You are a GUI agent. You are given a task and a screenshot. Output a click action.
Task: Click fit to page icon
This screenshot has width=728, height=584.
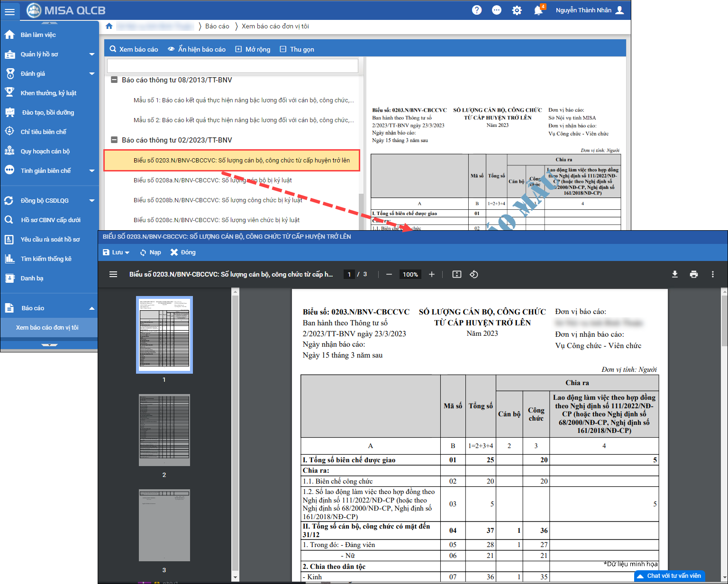point(457,274)
